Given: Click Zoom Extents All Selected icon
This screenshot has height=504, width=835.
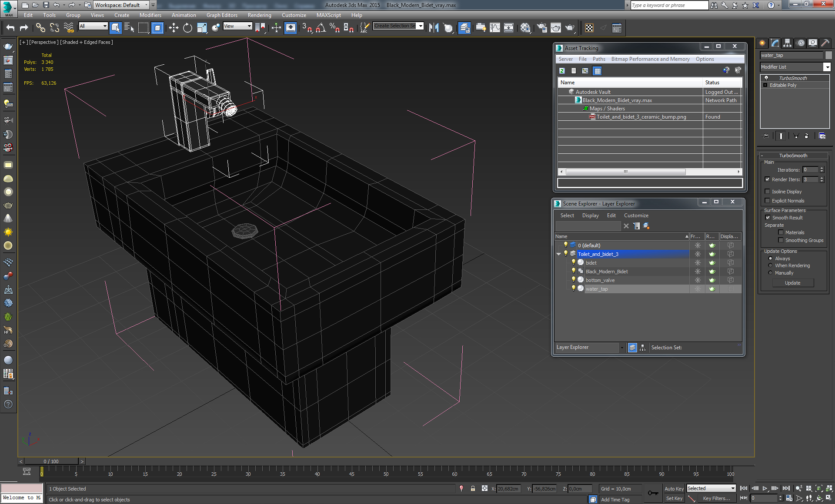Looking at the screenshot, I should click(829, 488).
